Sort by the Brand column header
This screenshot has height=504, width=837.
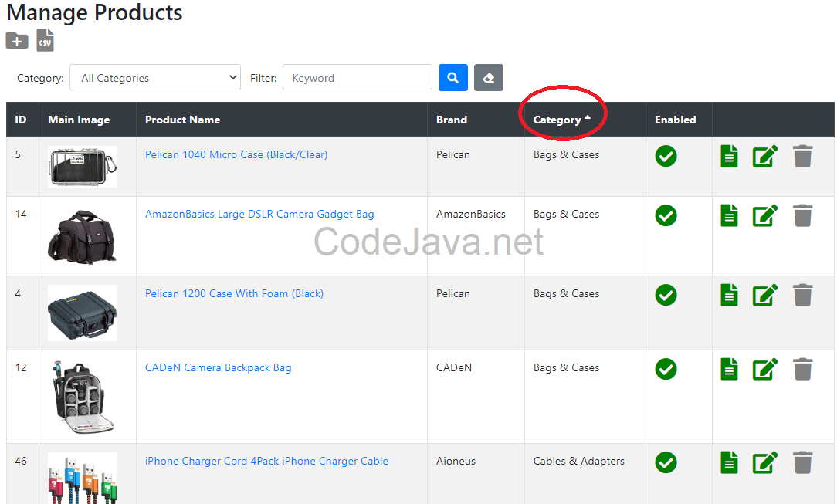coord(452,120)
